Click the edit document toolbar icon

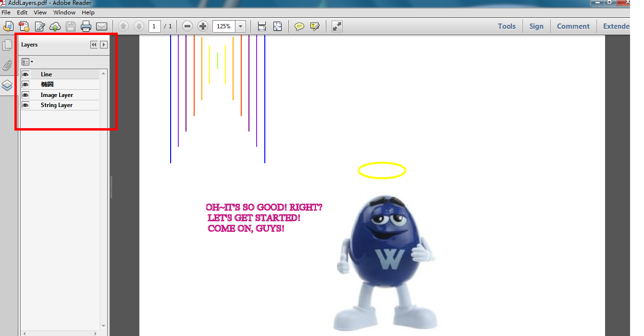pos(40,26)
